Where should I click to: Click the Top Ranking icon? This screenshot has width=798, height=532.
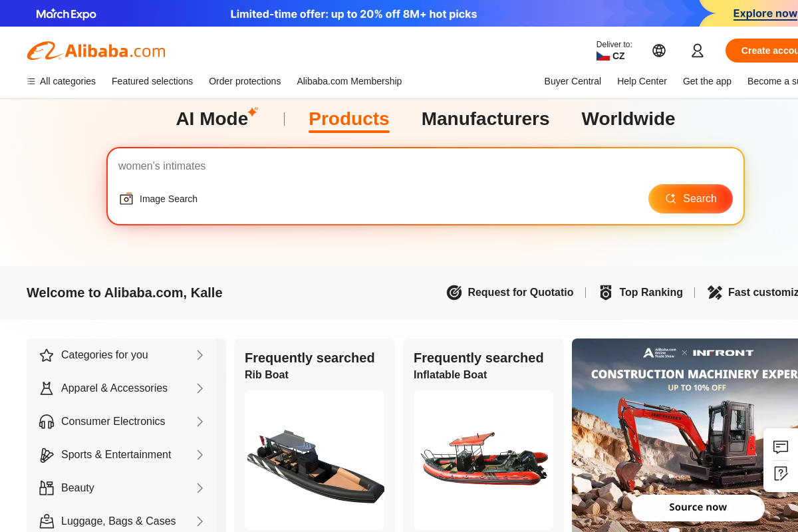(x=606, y=293)
